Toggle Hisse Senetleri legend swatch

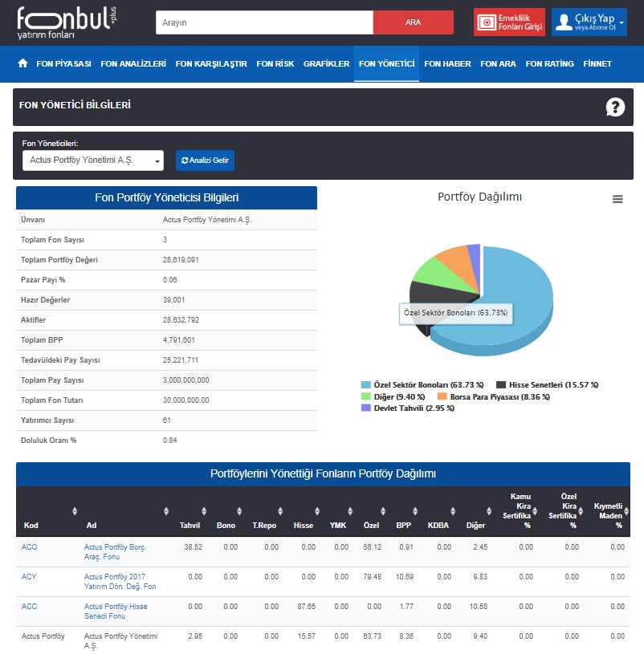501,384
